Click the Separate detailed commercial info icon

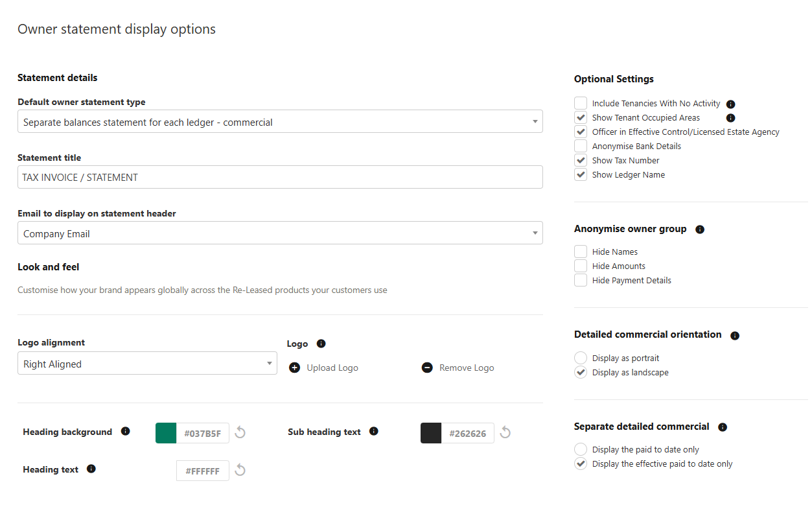(x=722, y=427)
